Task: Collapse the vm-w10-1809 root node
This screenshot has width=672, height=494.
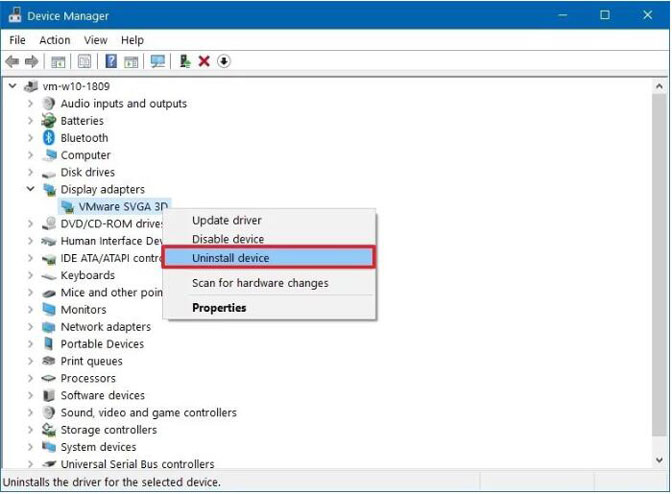Action: (13, 86)
